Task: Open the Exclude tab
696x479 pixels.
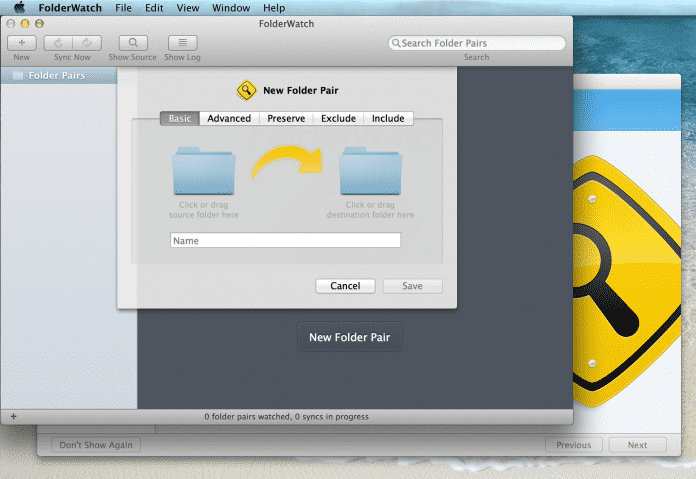Action: click(338, 118)
